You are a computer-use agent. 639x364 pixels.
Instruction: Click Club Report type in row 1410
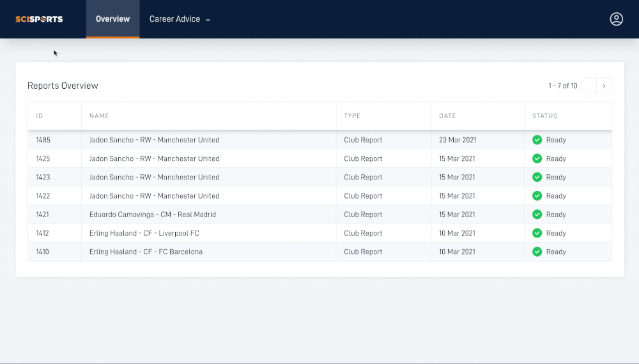pos(363,252)
